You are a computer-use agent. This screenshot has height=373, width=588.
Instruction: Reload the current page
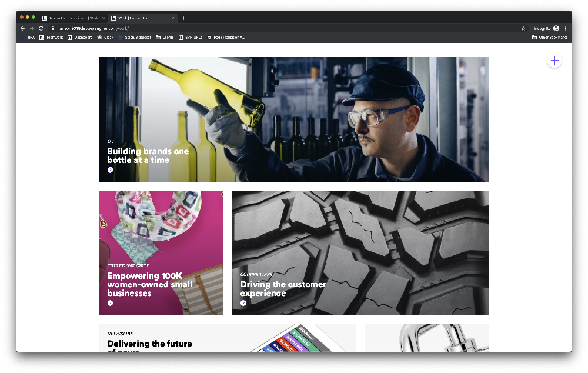[41, 28]
